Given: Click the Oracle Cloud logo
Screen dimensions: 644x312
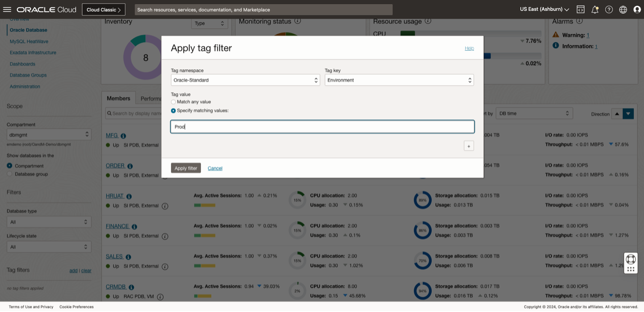Looking at the screenshot, I should [47, 9].
